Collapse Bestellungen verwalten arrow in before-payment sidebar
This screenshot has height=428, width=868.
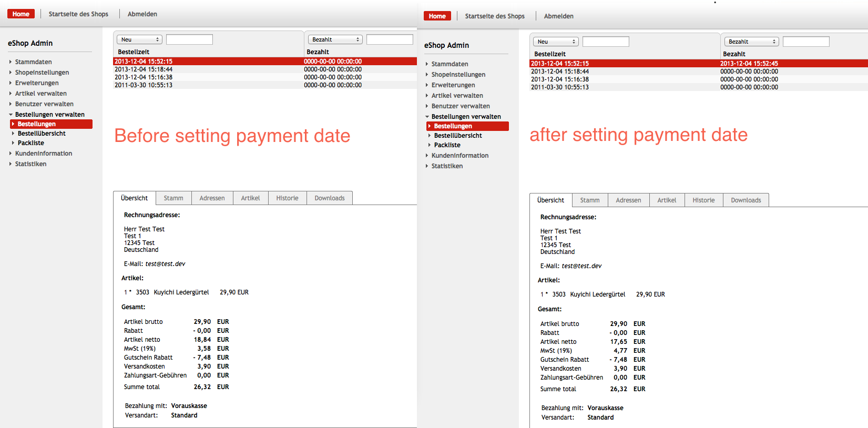(11, 115)
